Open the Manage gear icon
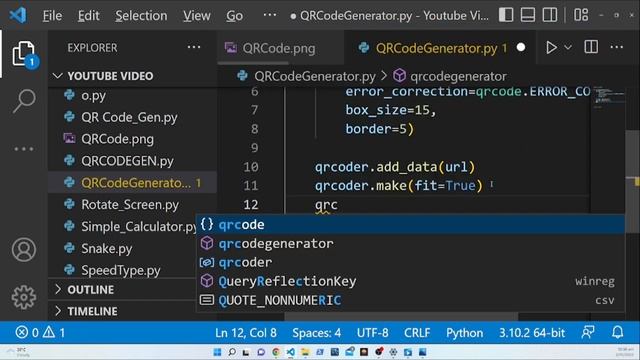The height and width of the screenshot is (360, 640). [24, 297]
